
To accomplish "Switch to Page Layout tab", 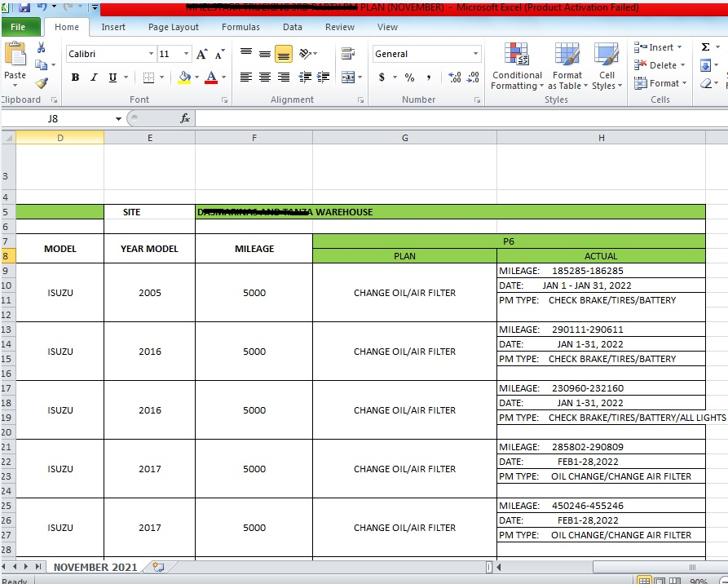I will [x=173, y=27].
